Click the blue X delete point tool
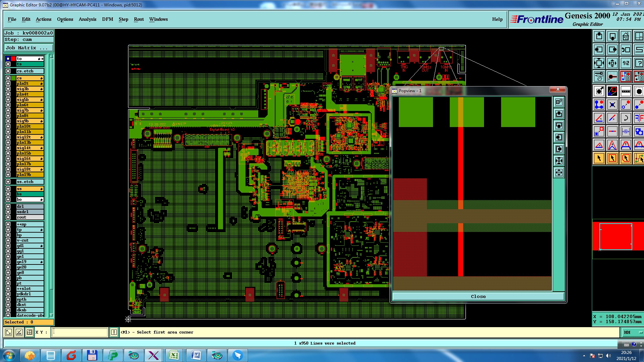The width and height of the screenshot is (644, 362). (612, 105)
